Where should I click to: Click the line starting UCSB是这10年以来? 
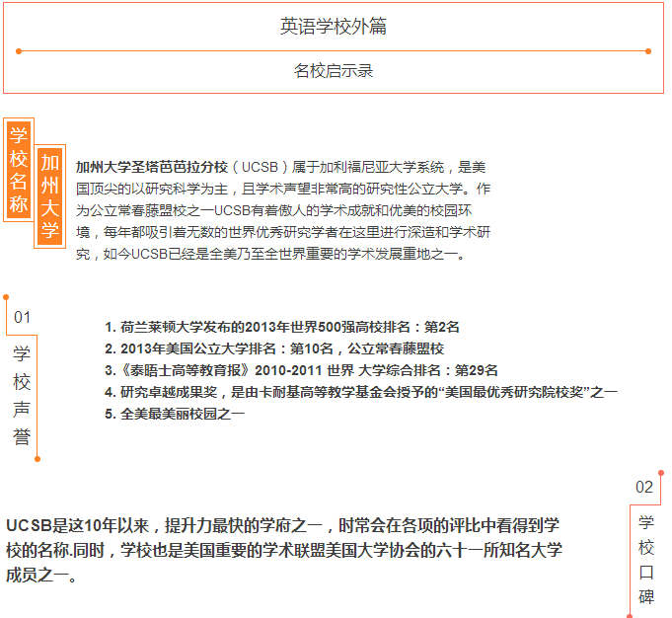point(283,525)
